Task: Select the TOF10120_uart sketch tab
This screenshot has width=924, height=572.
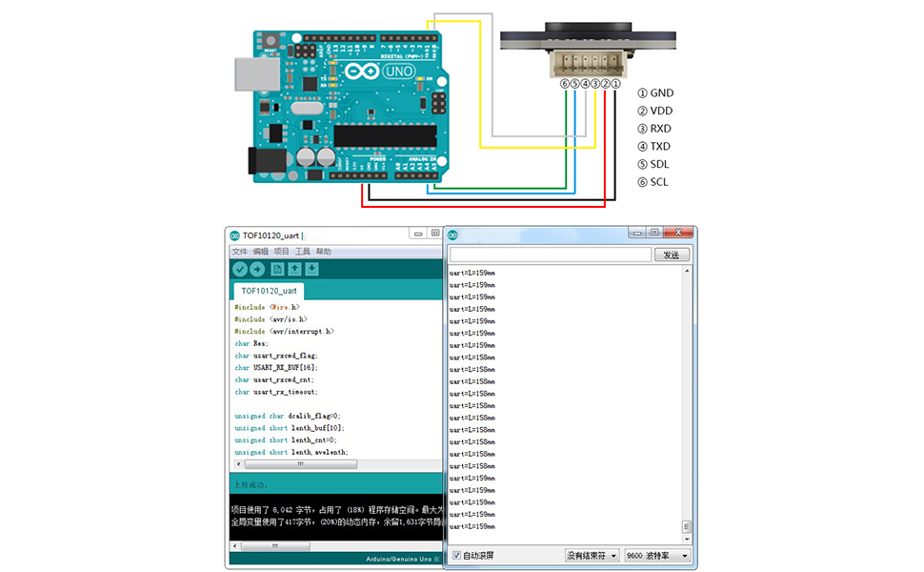Action: [269, 291]
